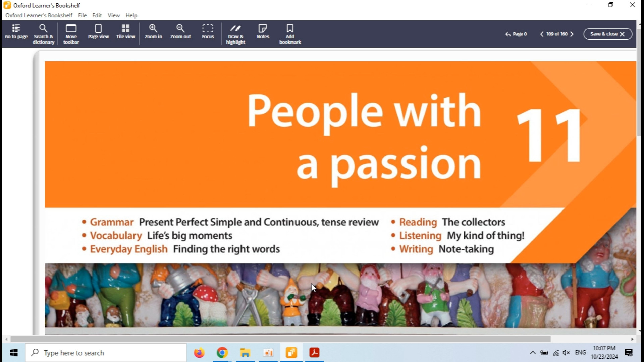This screenshot has width=644, height=362.
Task: Click the Windows taskbar search box
Action: point(106,353)
